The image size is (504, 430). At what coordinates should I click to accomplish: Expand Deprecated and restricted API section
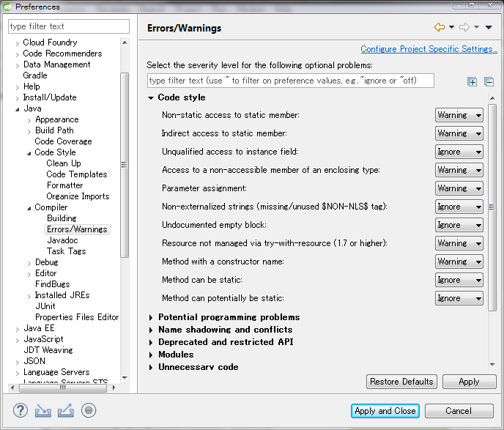click(152, 342)
